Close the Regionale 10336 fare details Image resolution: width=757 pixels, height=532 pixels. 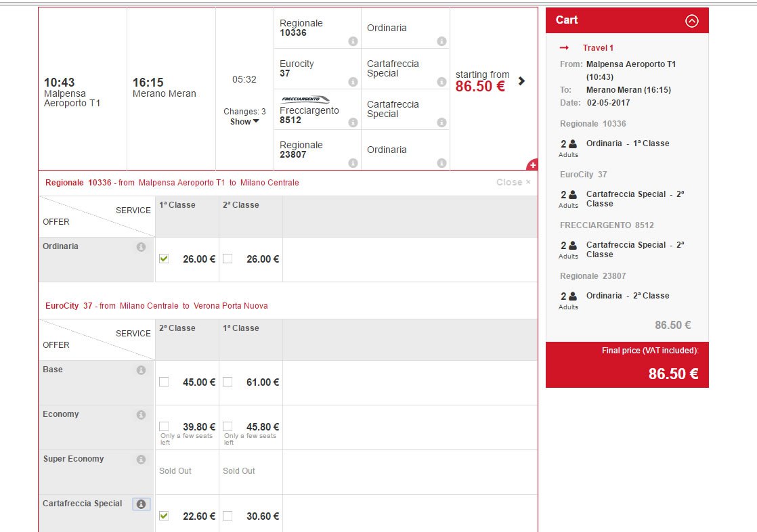click(x=513, y=182)
